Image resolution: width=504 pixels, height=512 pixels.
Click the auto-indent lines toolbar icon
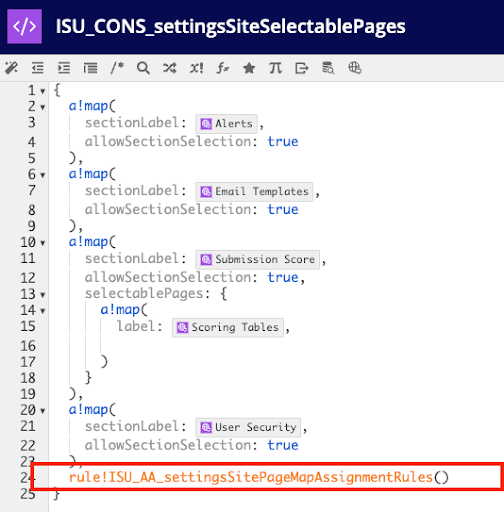[x=90, y=68]
